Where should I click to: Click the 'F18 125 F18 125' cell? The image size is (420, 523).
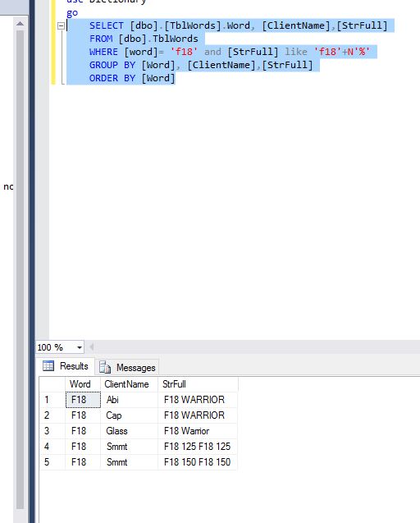(x=198, y=447)
